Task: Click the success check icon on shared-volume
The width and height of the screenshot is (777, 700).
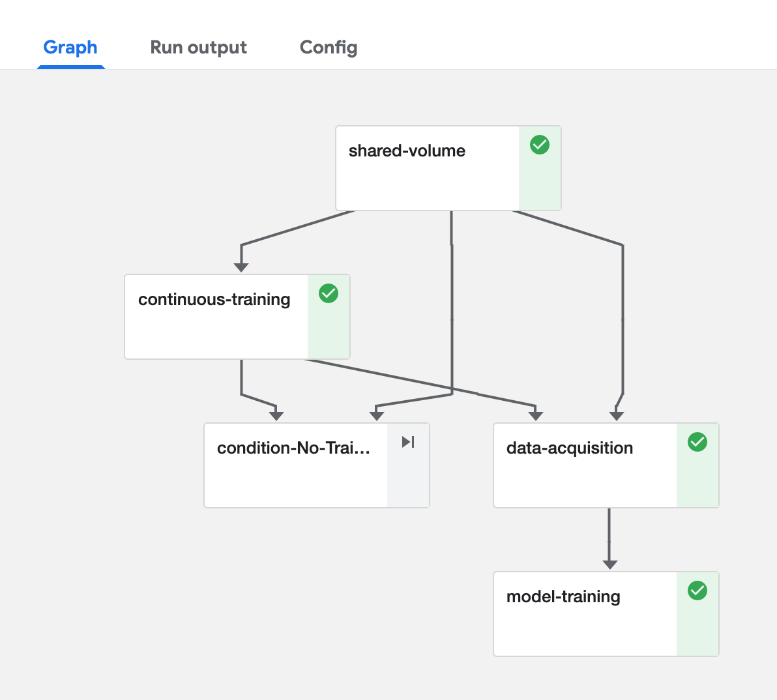Action: 539,145
